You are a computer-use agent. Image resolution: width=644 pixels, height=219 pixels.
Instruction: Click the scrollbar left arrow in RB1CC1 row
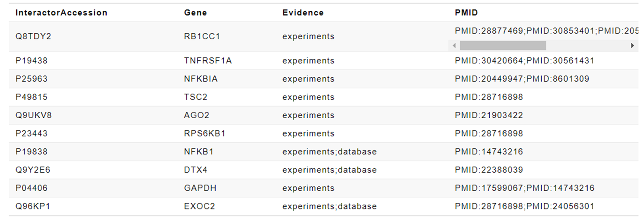coord(454,45)
